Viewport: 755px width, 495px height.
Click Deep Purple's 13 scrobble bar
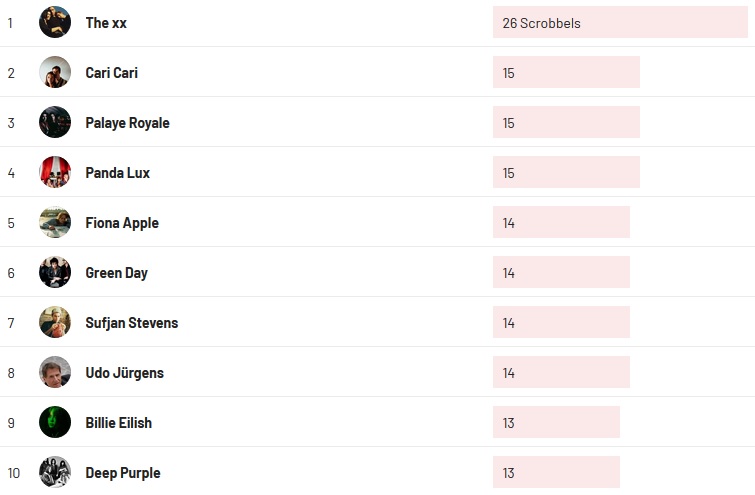tap(556, 472)
